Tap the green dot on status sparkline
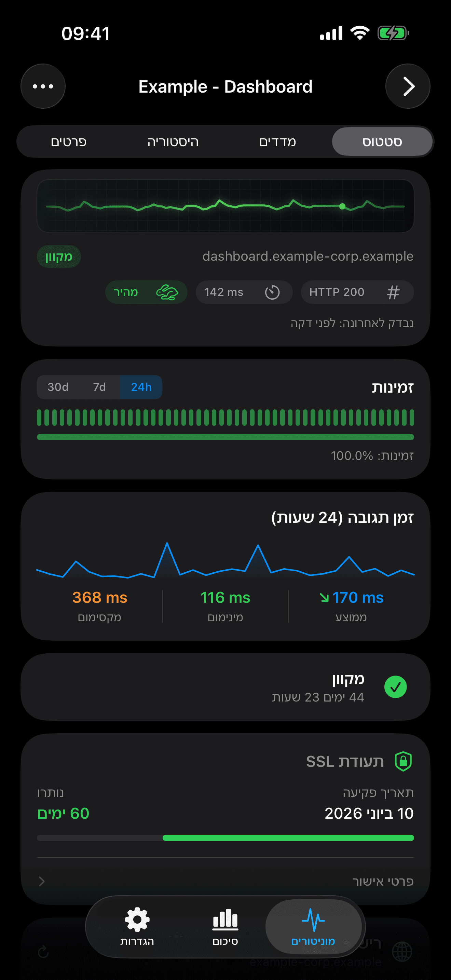The width and height of the screenshot is (451, 980). [x=342, y=206]
